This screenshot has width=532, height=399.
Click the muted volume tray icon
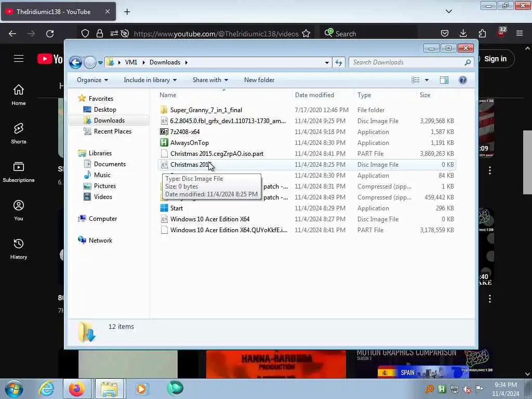coord(467,390)
